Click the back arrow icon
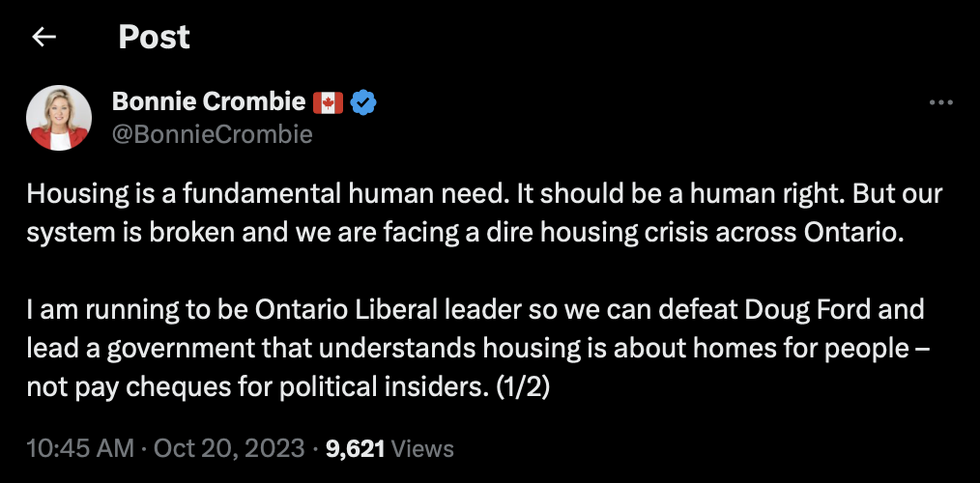This screenshot has height=483, width=980. click(43, 38)
